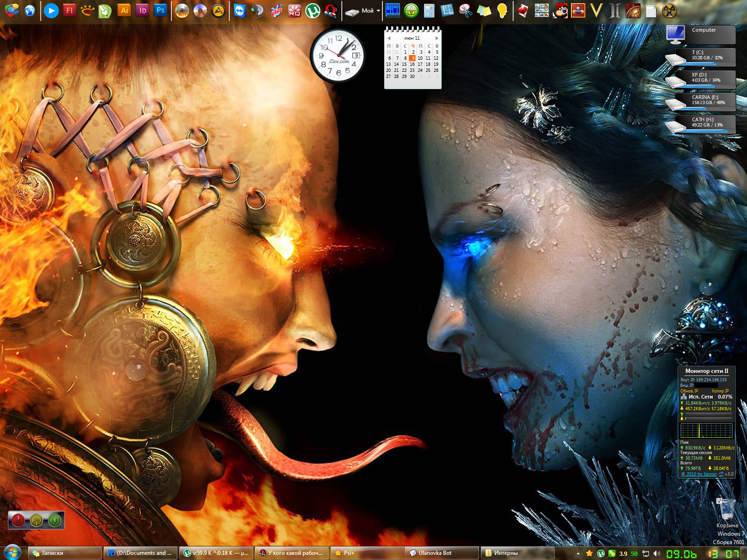This screenshot has height=560, width=747.
Task: Open the Calculator shortcut in the dock
Action: pyautogui.click(x=429, y=10)
